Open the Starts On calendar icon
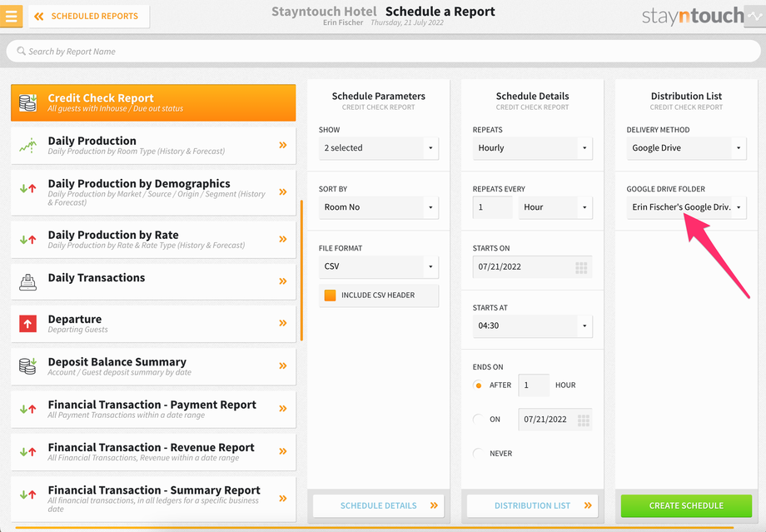This screenshot has width=766, height=532. (x=581, y=267)
